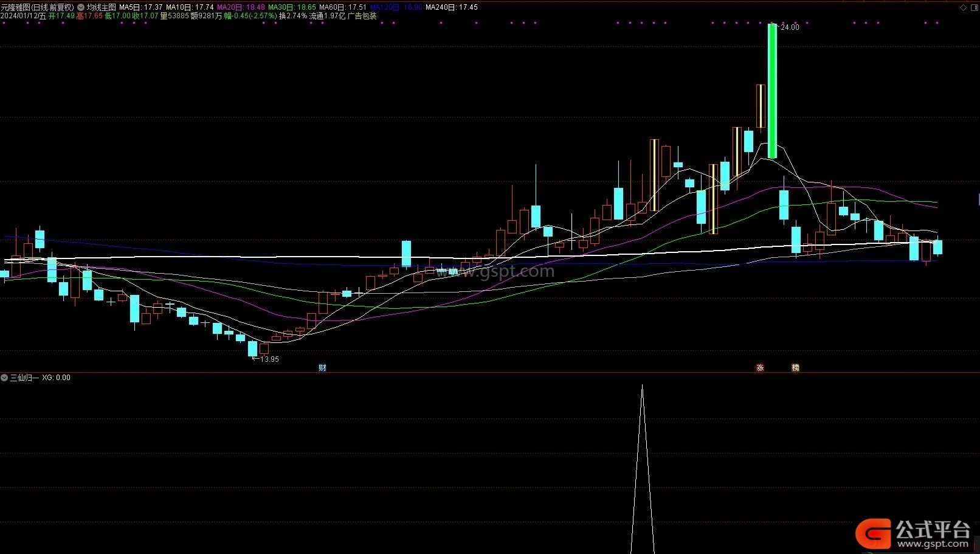Click the MA10日: 17.74 value
This screenshot has height=554, width=980.
[x=190, y=7]
